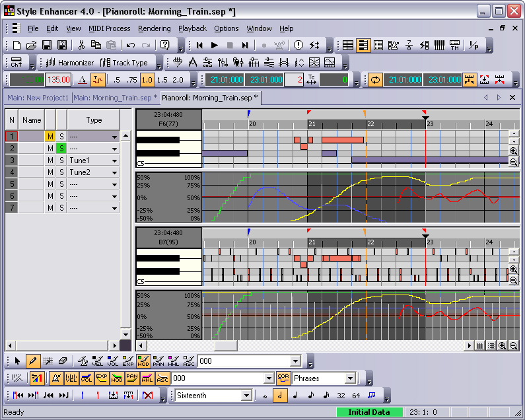
Task: Zoom in on the top pianoroll
Action: tap(513, 151)
